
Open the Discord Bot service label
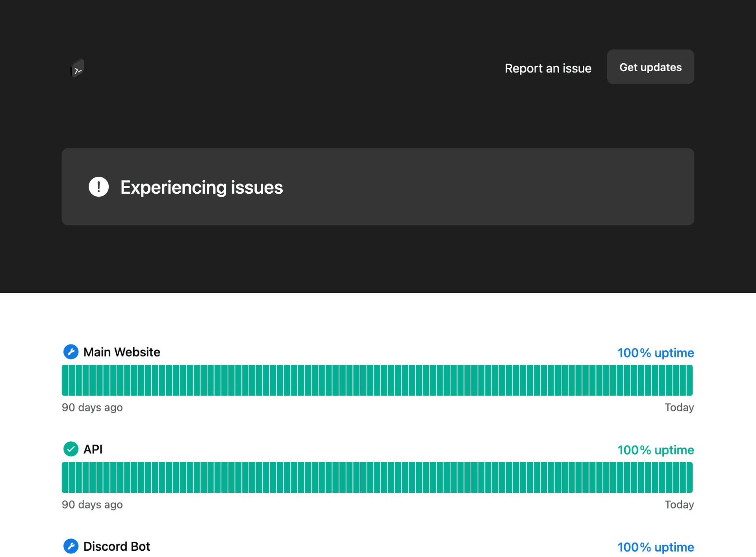point(117,546)
